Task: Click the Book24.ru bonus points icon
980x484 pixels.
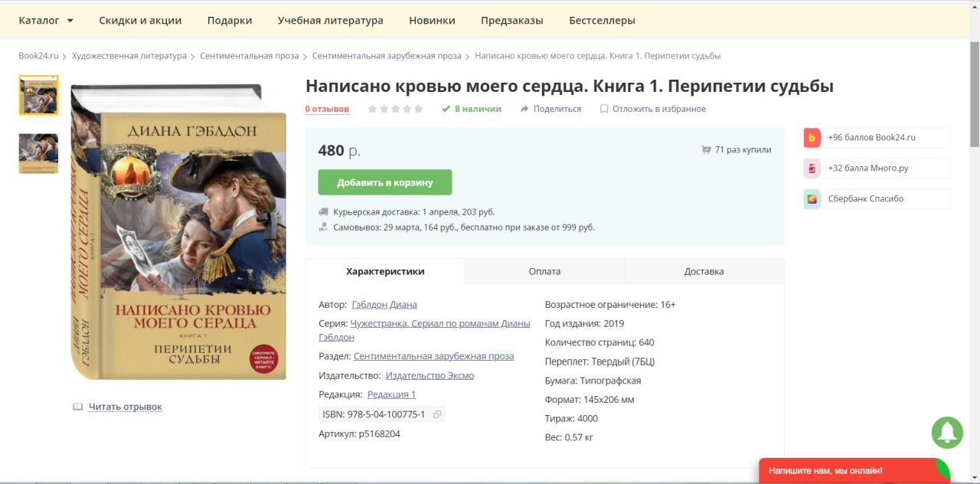Action: pyautogui.click(x=812, y=138)
